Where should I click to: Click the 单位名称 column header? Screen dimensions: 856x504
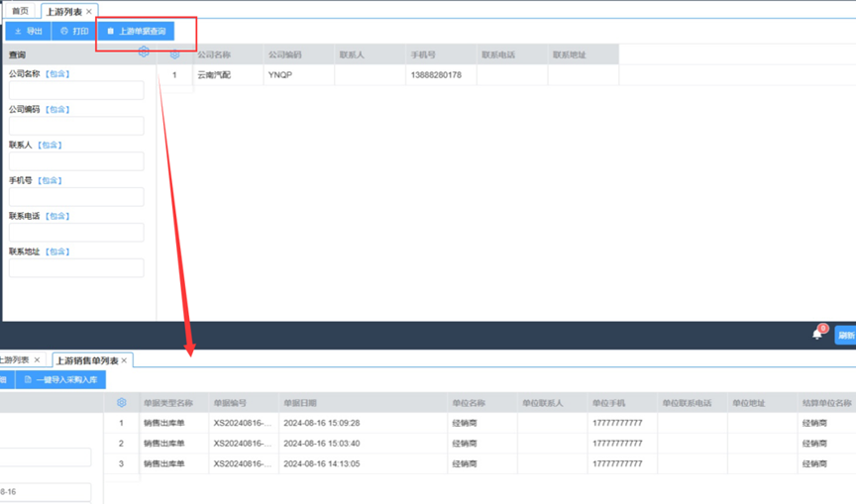click(482, 403)
